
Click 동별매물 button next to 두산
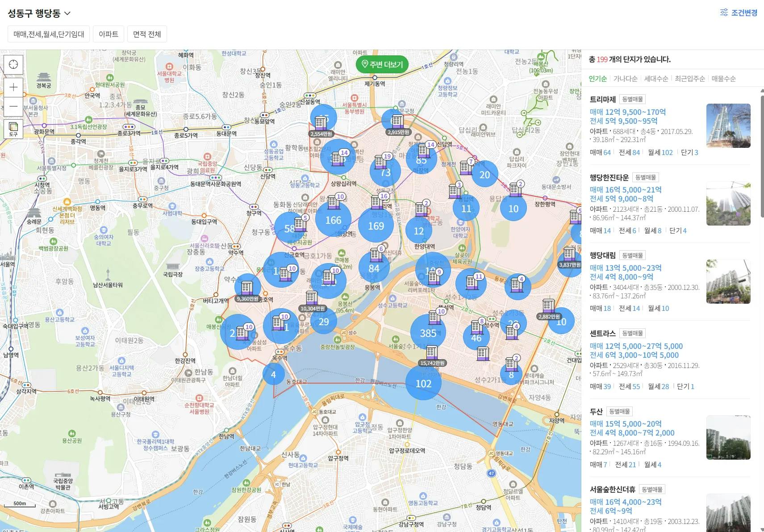click(619, 411)
